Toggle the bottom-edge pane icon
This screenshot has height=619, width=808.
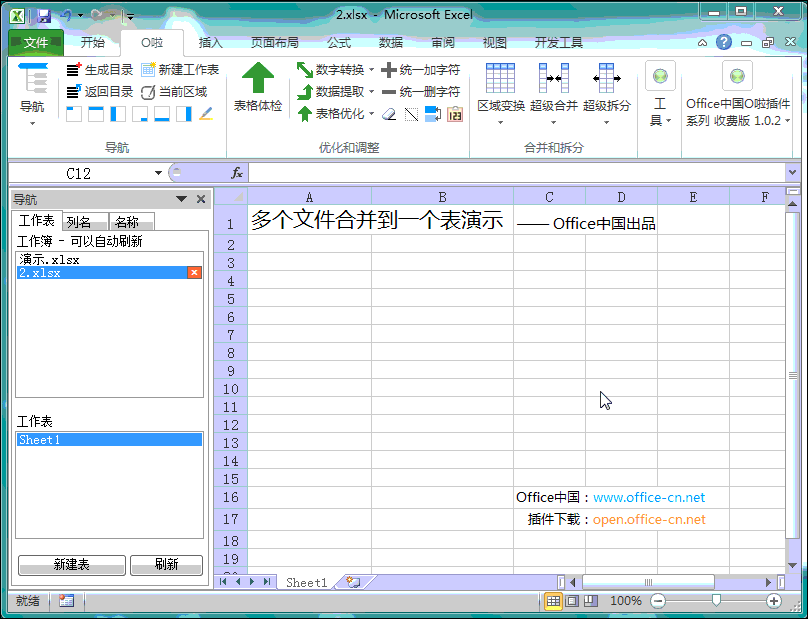tap(162, 114)
